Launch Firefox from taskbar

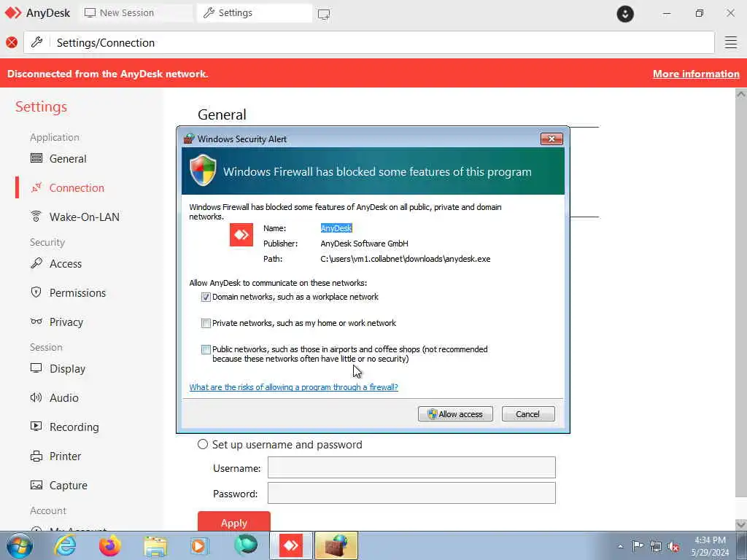click(109, 545)
